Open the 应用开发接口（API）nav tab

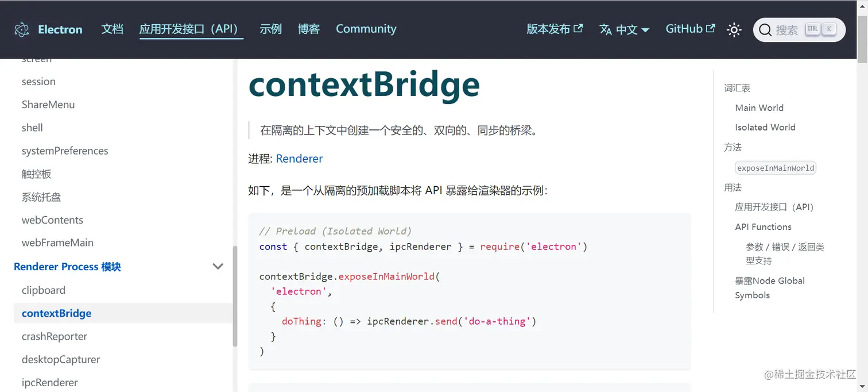pyautogui.click(x=191, y=29)
